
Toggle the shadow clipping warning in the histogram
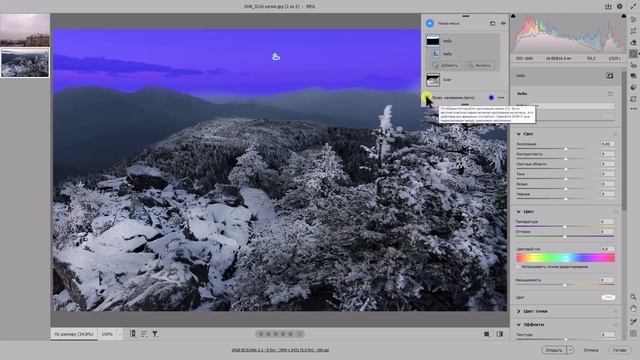point(513,16)
